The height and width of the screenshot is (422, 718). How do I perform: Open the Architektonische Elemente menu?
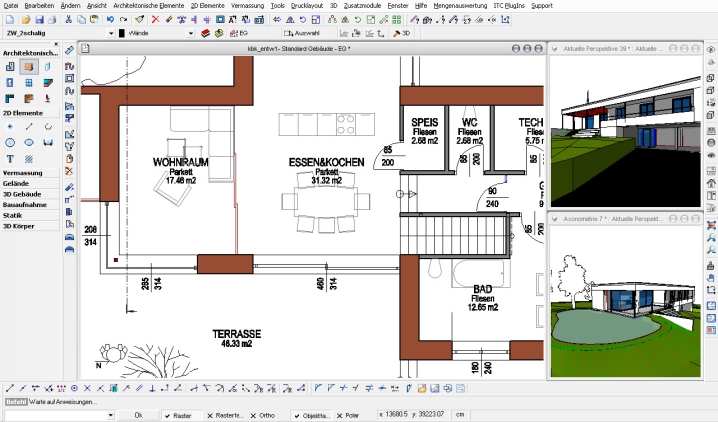pos(149,6)
